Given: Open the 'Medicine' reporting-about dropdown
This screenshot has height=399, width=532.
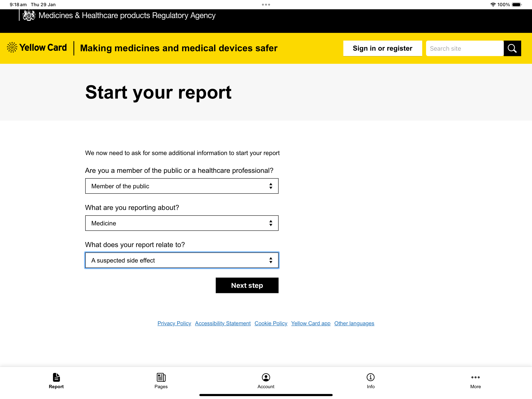Looking at the screenshot, I should (x=182, y=223).
